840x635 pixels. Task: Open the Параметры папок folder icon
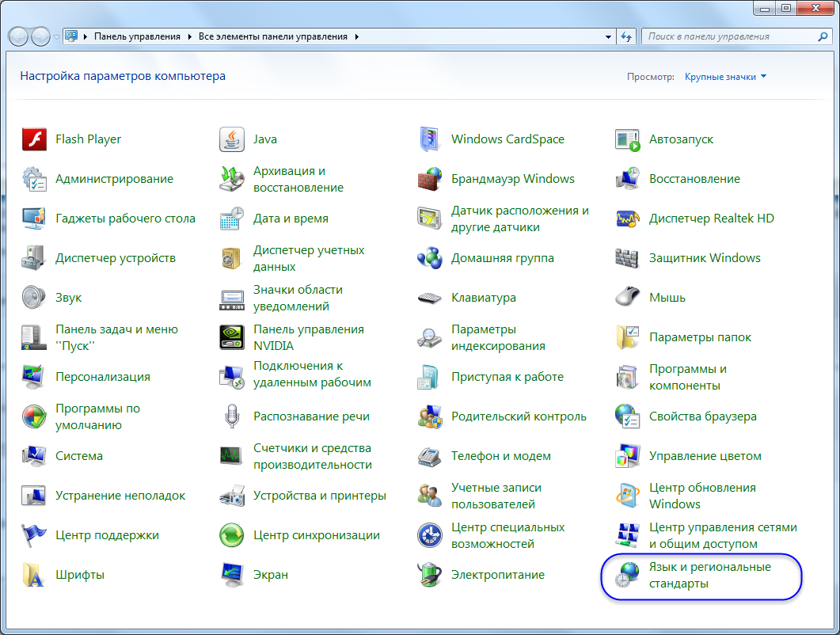click(x=627, y=337)
